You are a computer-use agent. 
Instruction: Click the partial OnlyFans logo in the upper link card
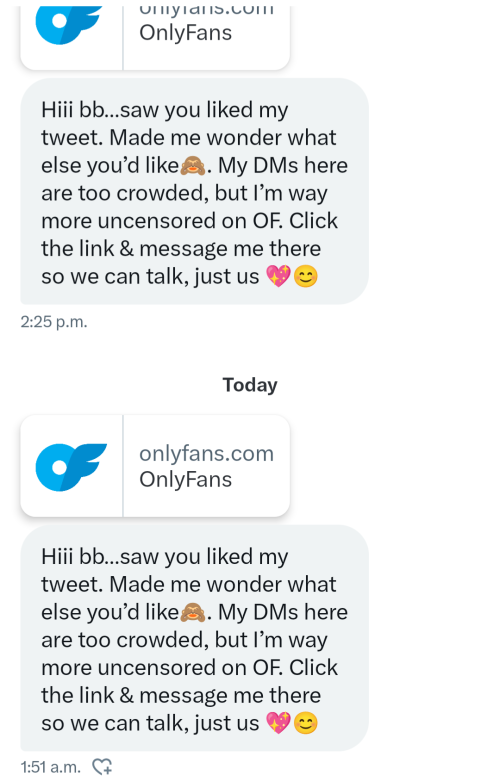(69, 25)
